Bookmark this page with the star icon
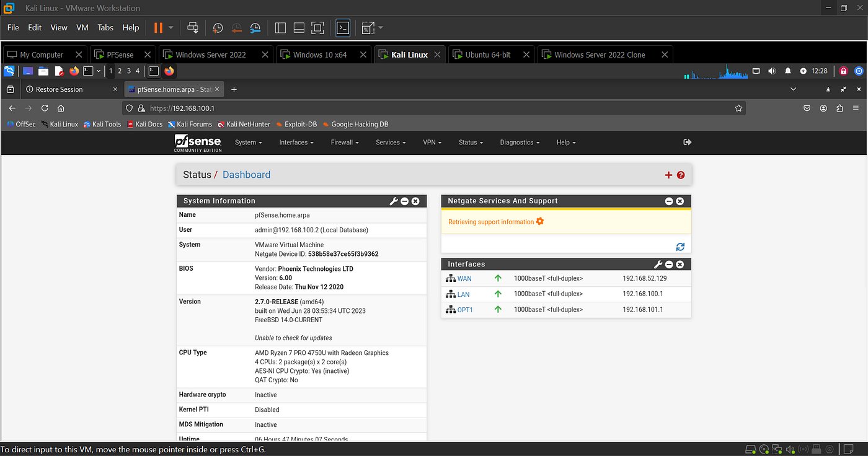The width and height of the screenshot is (868, 456). click(x=738, y=108)
